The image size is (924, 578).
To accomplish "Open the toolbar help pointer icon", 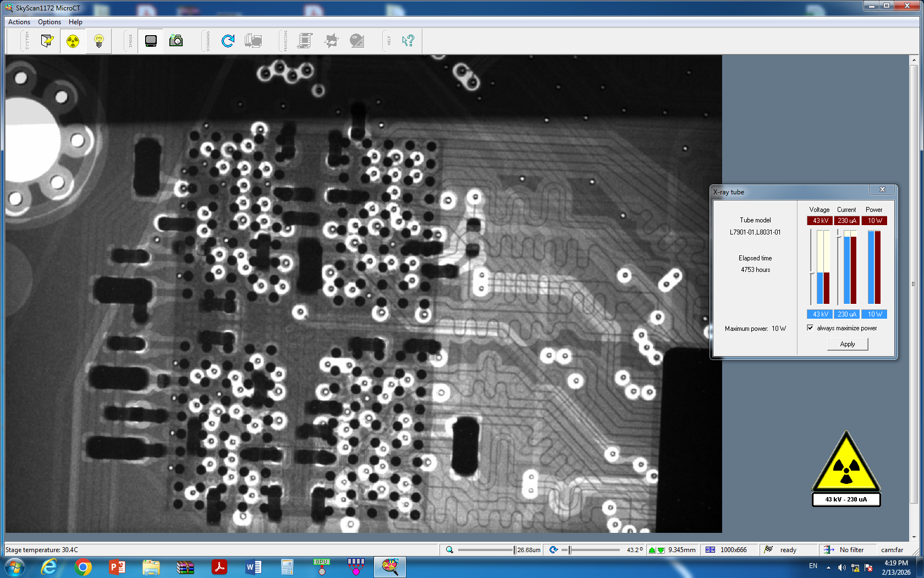I will [x=408, y=41].
